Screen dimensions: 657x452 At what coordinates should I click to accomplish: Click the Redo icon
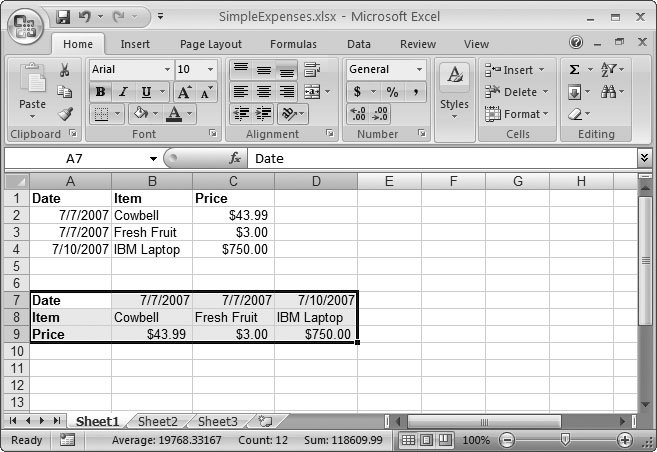(119, 17)
